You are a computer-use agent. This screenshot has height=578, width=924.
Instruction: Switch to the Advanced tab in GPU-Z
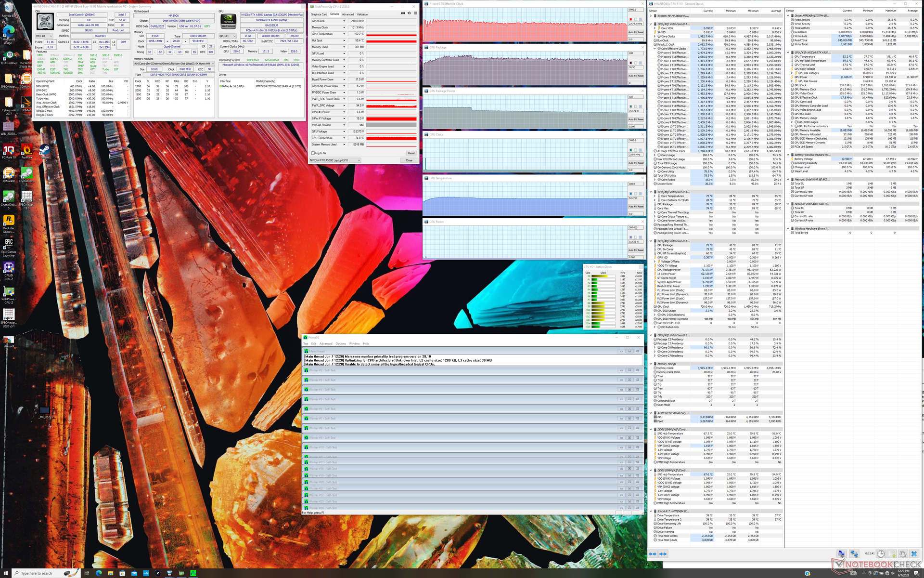pyautogui.click(x=348, y=14)
